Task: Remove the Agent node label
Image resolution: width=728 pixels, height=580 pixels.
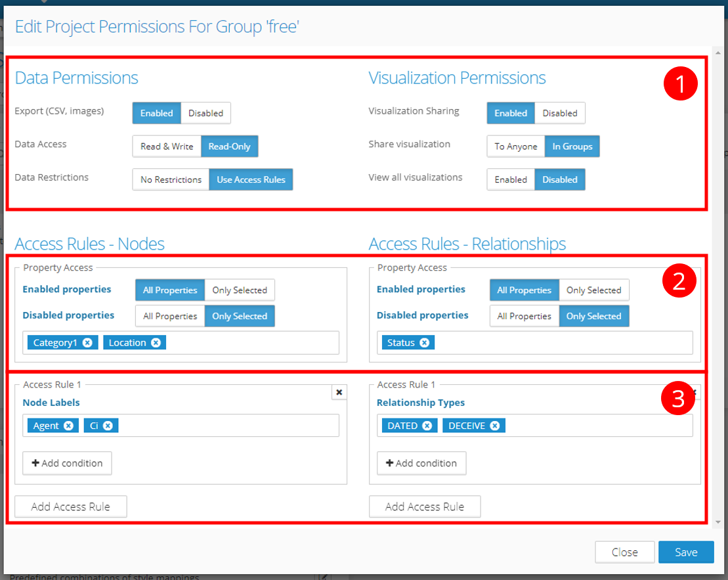Action: pos(68,426)
